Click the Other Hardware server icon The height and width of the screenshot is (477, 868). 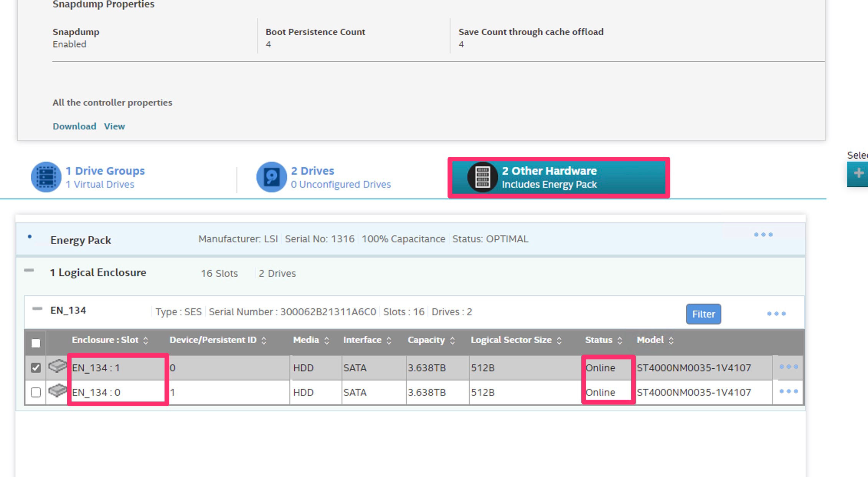pyautogui.click(x=482, y=177)
